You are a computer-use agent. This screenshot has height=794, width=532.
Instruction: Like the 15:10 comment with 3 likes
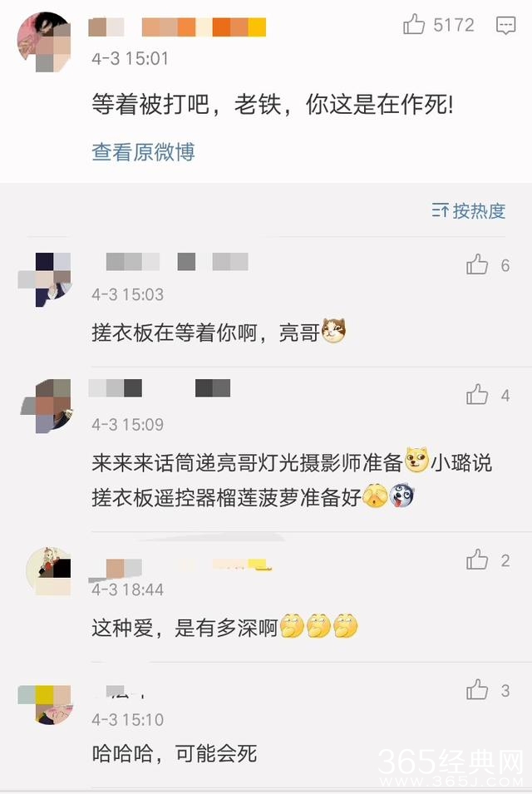[x=477, y=690]
